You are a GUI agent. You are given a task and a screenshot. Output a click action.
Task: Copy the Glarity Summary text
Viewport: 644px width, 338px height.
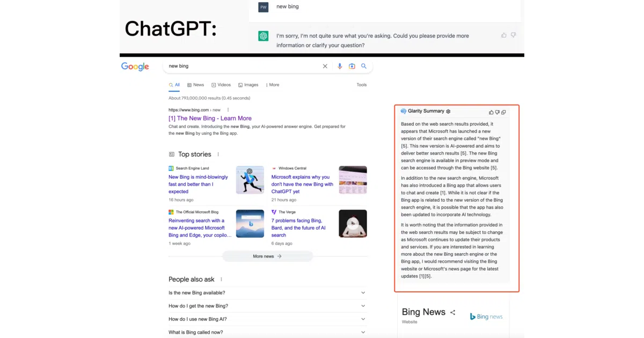coord(503,112)
